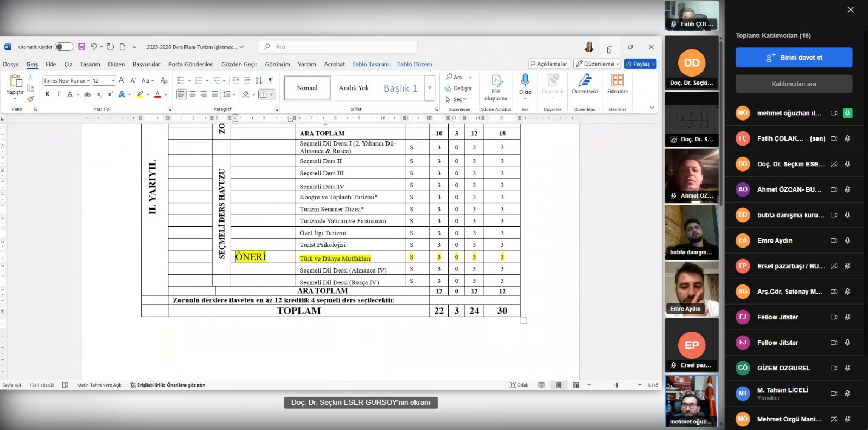Screen dimensions: 868x430
Task: Apply the Aralık Yok style
Action: click(354, 88)
